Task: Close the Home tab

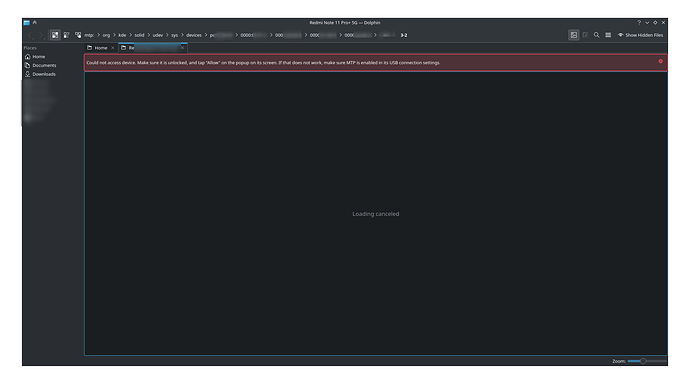Action: [113, 48]
